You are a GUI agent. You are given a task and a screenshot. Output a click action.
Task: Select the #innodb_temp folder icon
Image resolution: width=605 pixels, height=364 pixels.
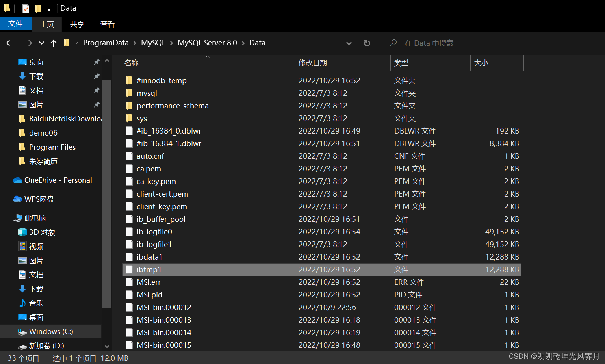(129, 80)
